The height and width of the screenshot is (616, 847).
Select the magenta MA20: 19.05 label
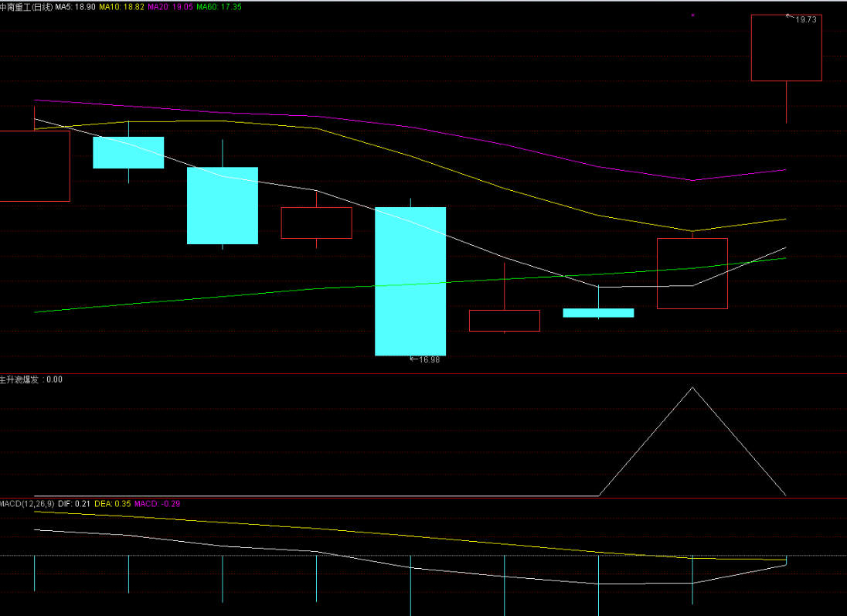click(170, 7)
